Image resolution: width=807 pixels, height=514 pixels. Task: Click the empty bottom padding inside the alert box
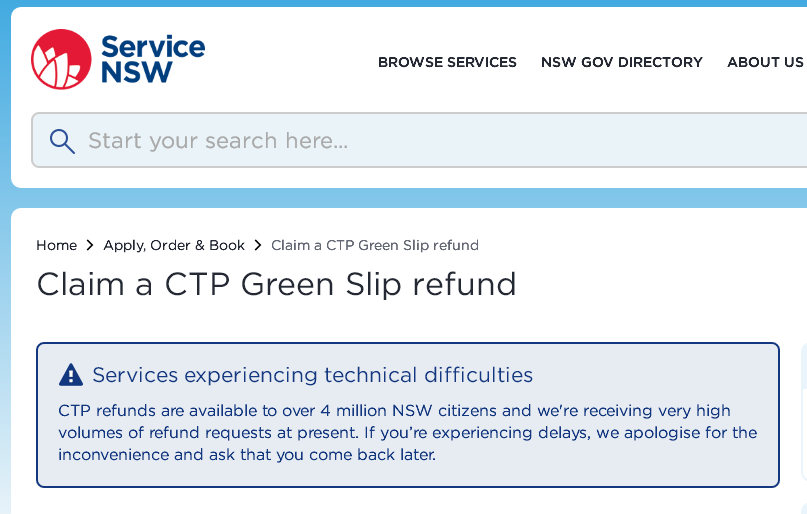click(408, 476)
